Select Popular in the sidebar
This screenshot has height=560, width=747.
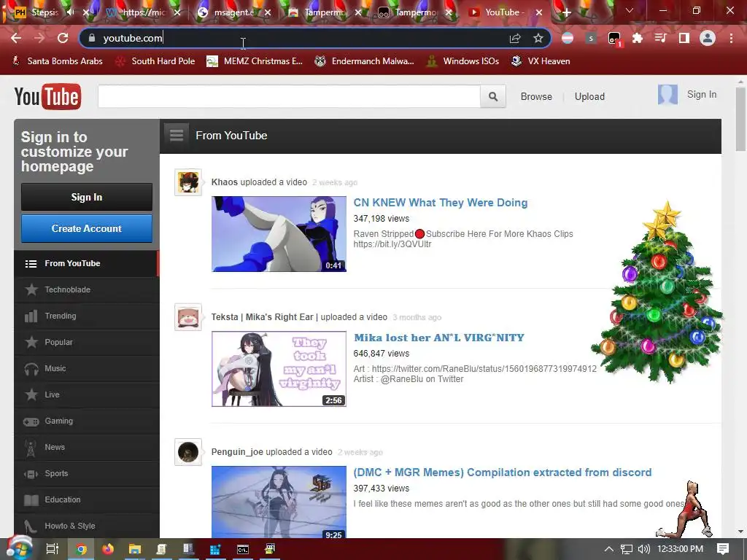[x=86, y=342]
